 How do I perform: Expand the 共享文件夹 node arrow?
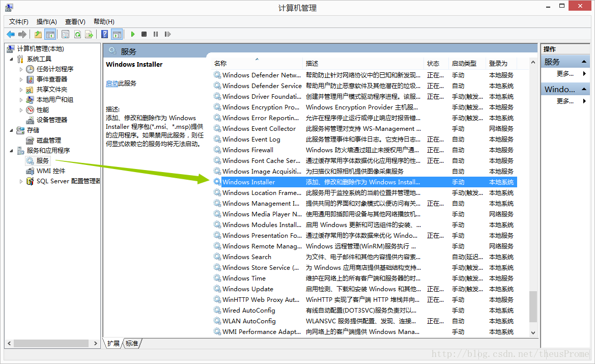[x=21, y=90]
